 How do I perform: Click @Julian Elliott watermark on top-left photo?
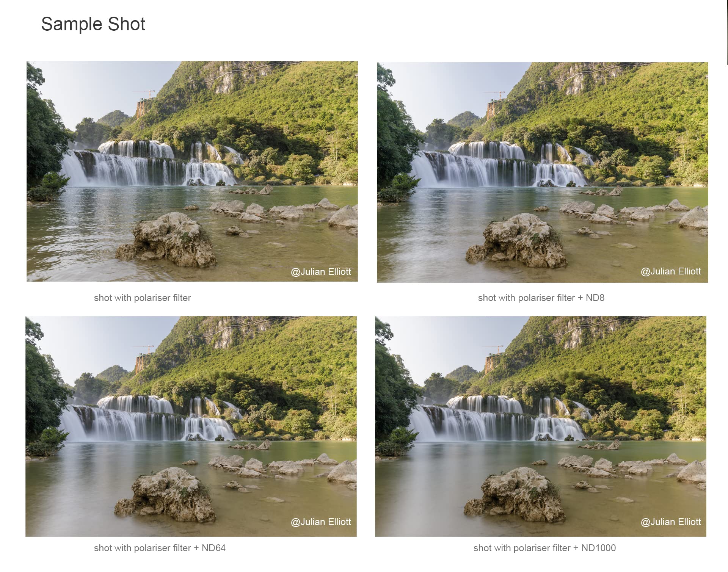coord(321,272)
